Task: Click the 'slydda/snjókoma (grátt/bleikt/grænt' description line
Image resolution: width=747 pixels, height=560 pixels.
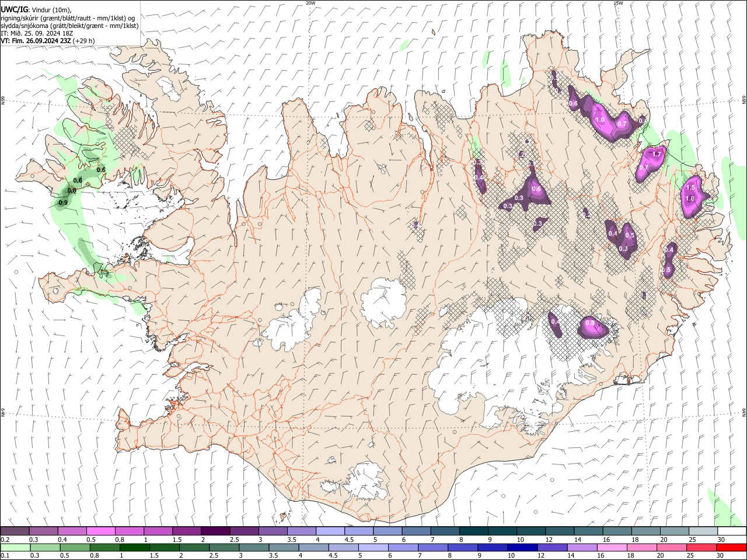Action: 69,26
